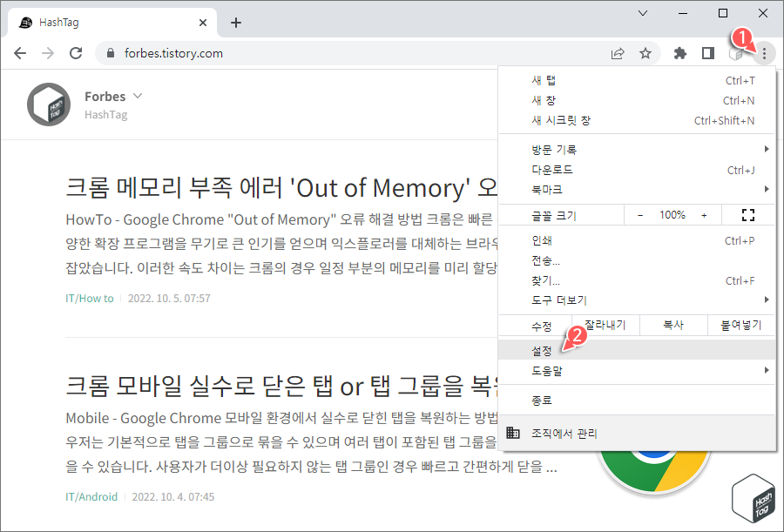Reload the current page
Image resolution: width=784 pixels, height=532 pixels.
[x=76, y=53]
